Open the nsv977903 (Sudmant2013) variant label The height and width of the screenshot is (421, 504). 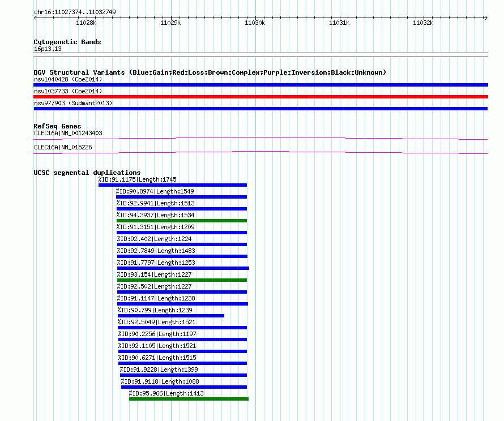click(73, 103)
